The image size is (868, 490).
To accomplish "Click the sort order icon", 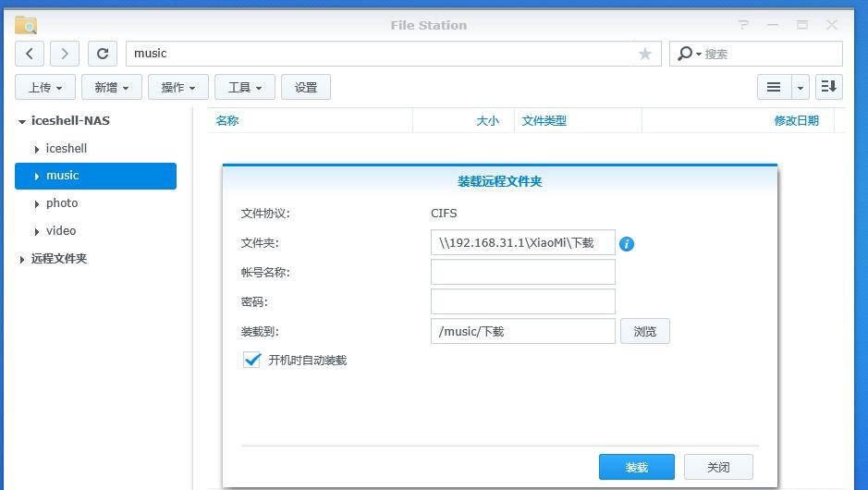I will click(828, 87).
